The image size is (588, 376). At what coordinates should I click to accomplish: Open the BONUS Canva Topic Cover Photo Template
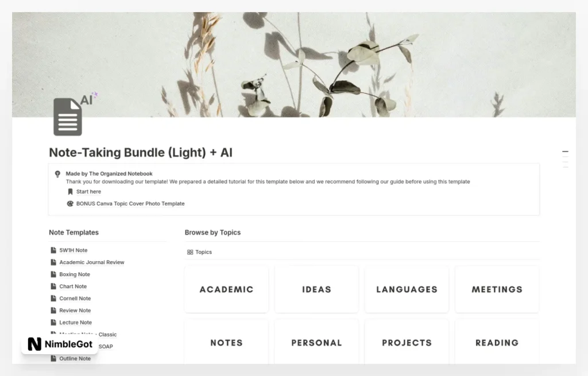pyautogui.click(x=129, y=203)
